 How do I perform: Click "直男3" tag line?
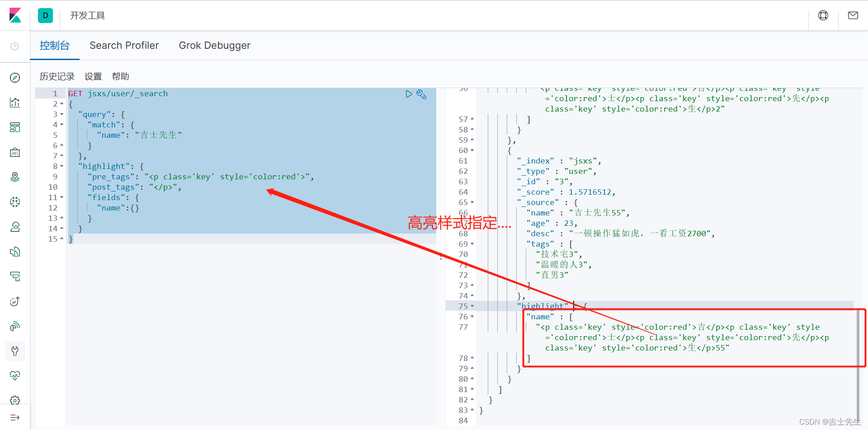[x=552, y=275]
